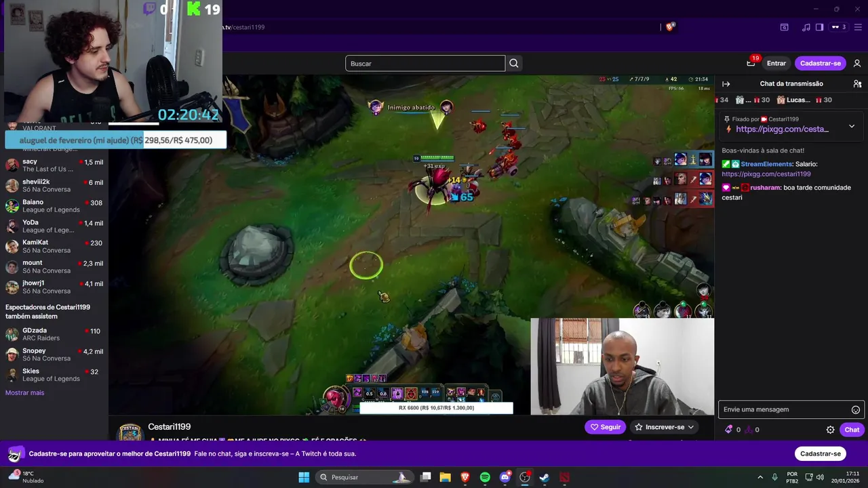The height and width of the screenshot is (488, 868).
Task: Open the Inscrever-se dropdown
Action: [665, 427]
